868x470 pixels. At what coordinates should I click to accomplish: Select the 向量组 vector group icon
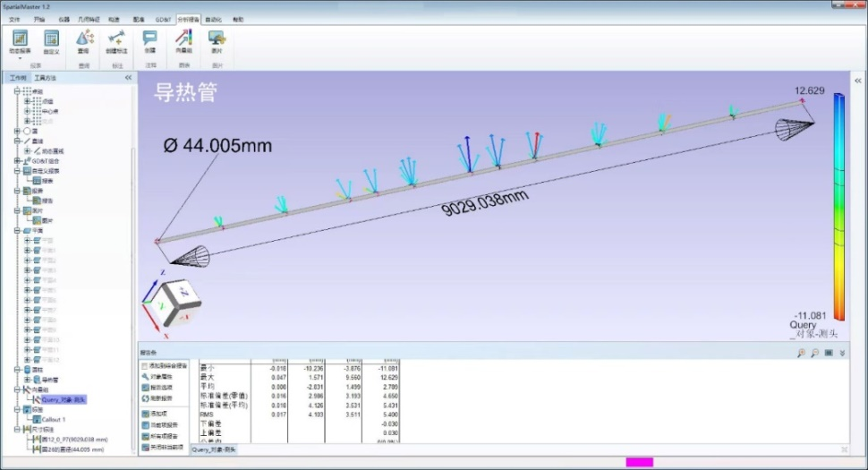click(x=183, y=38)
